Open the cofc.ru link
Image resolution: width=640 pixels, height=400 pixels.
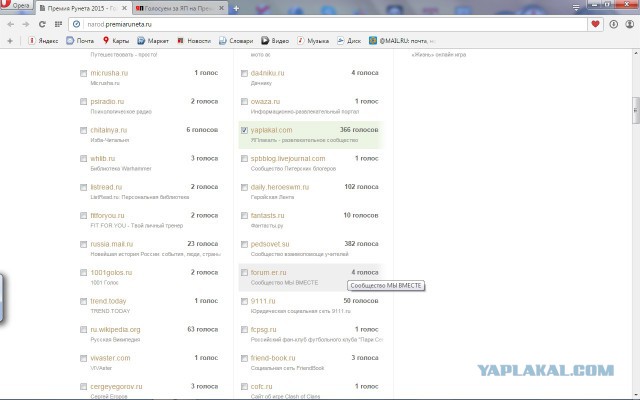261,386
